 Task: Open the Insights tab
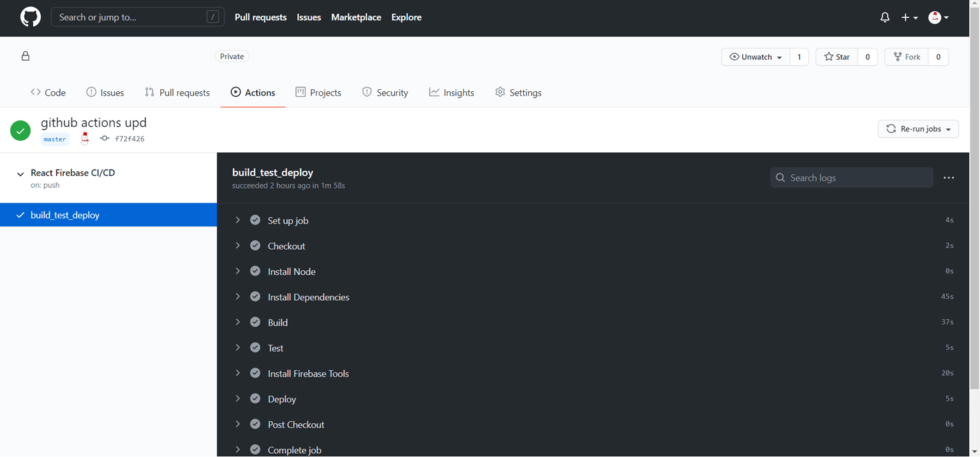pos(452,92)
